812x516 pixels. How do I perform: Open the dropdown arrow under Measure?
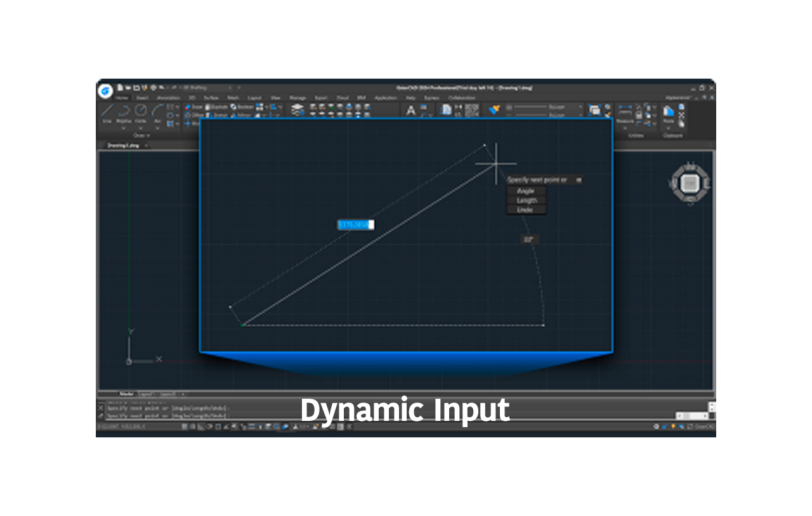[625, 128]
